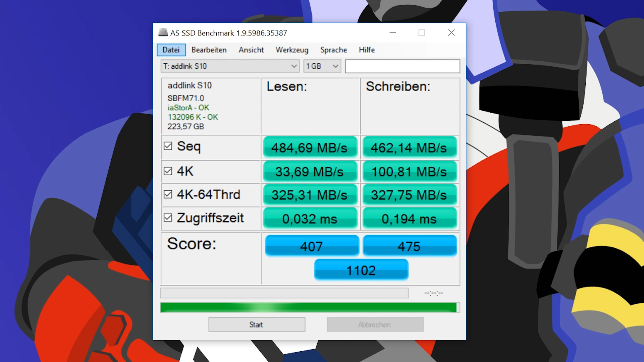The height and width of the screenshot is (362, 644).
Task: Click the Schreiben: column header
Action: tap(398, 86)
